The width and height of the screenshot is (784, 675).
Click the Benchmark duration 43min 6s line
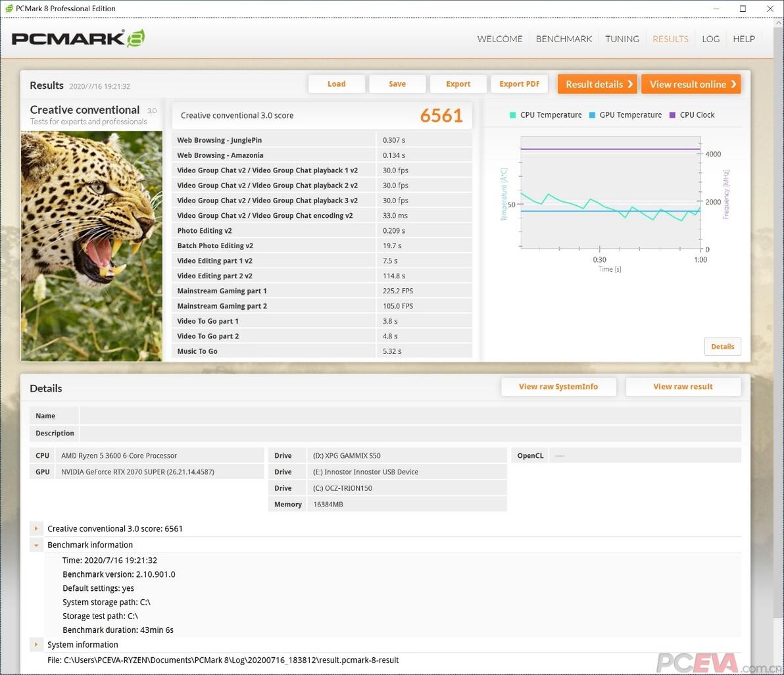tap(118, 630)
